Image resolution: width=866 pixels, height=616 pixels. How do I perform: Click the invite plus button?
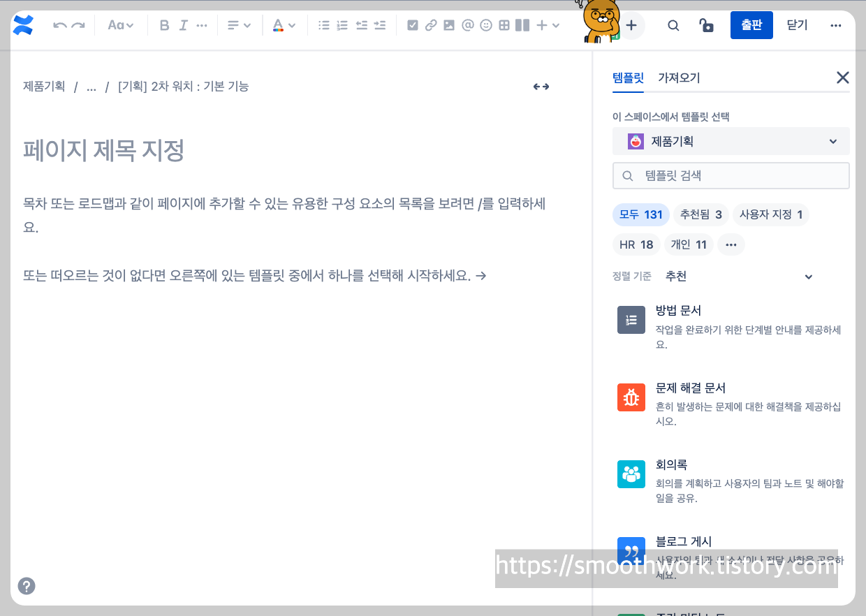point(631,25)
